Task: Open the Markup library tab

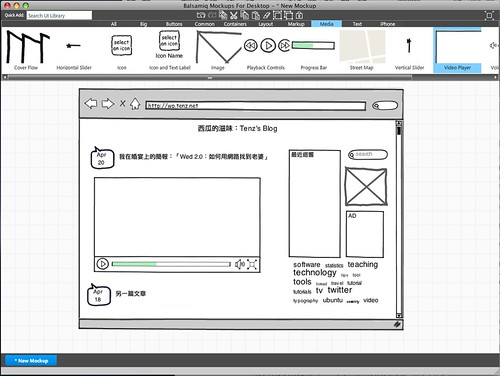Action: [296, 24]
